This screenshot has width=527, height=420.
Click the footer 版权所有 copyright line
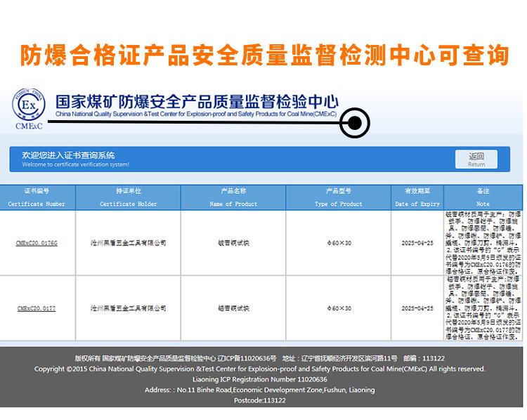point(259,358)
